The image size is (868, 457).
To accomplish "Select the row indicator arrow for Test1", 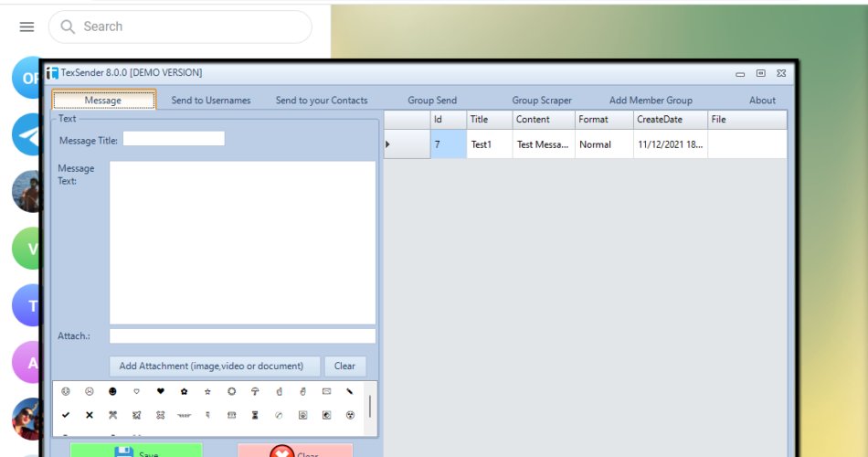I will pos(387,144).
